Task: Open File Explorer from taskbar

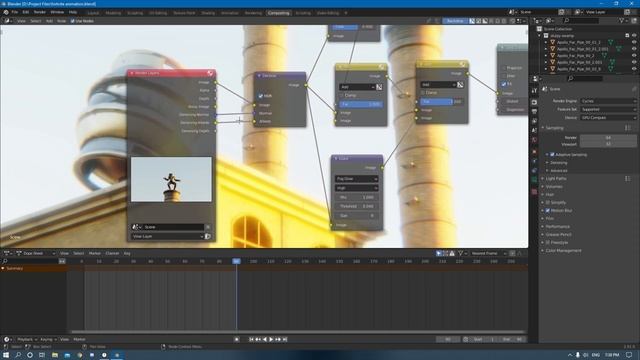Action: [54, 355]
